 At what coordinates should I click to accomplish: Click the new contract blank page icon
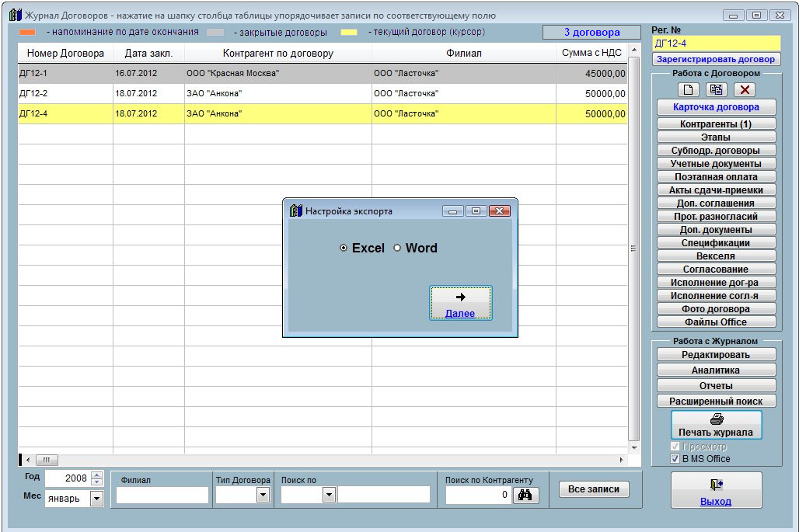(x=689, y=89)
